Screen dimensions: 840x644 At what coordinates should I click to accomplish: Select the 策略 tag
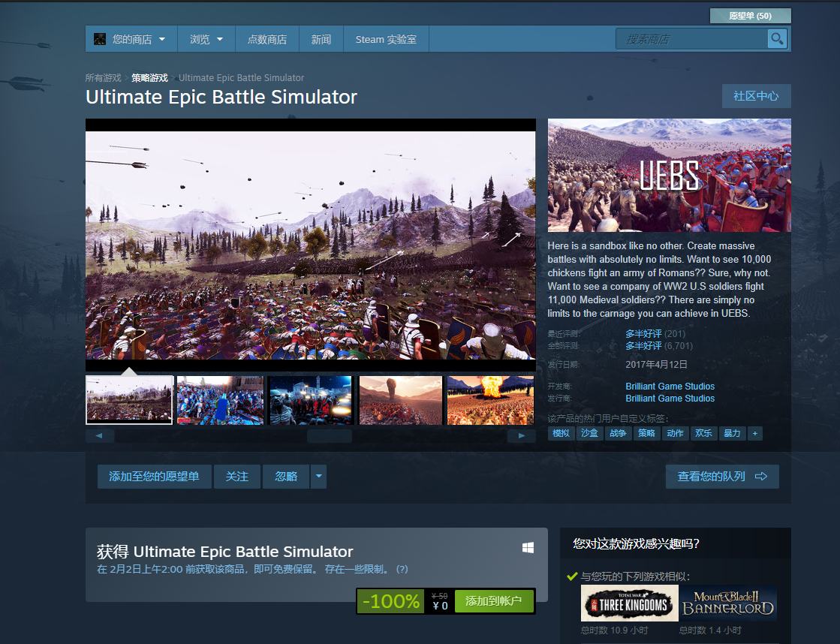(x=646, y=433)
